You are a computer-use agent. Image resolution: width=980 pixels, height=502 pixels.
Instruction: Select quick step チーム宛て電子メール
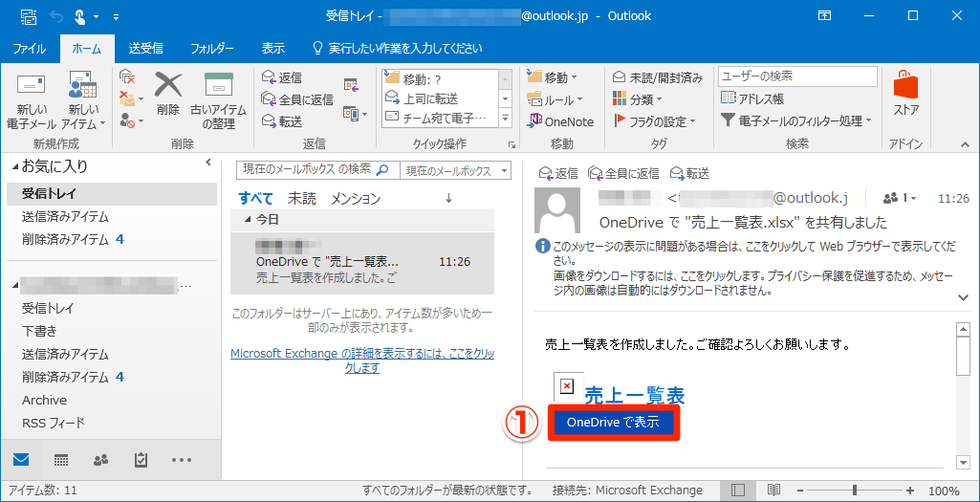[x=440, y=117]
